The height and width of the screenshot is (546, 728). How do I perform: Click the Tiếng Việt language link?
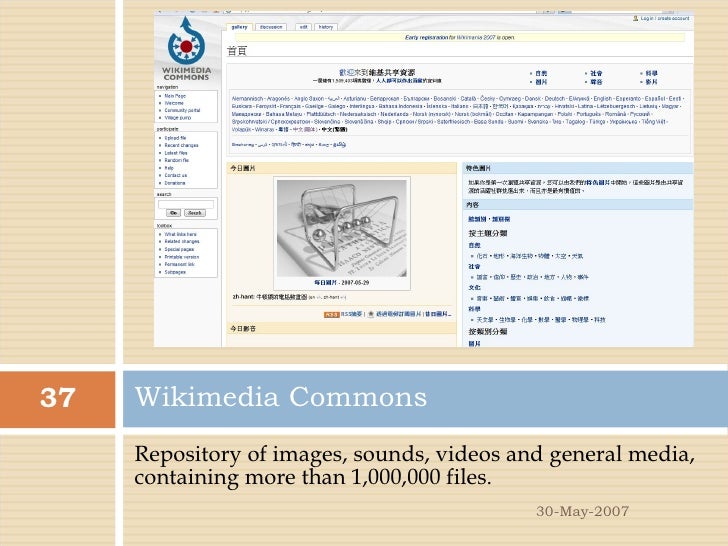coord(654,122)
